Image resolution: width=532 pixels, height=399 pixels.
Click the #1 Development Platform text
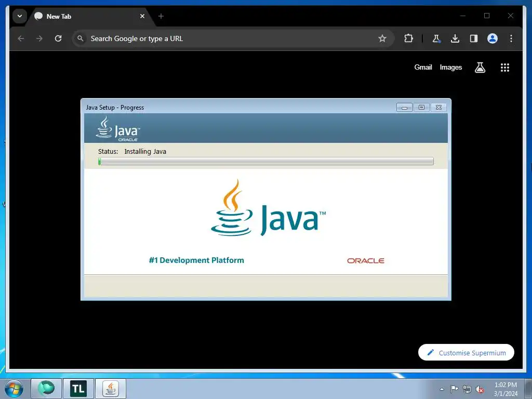click(196, 260)
